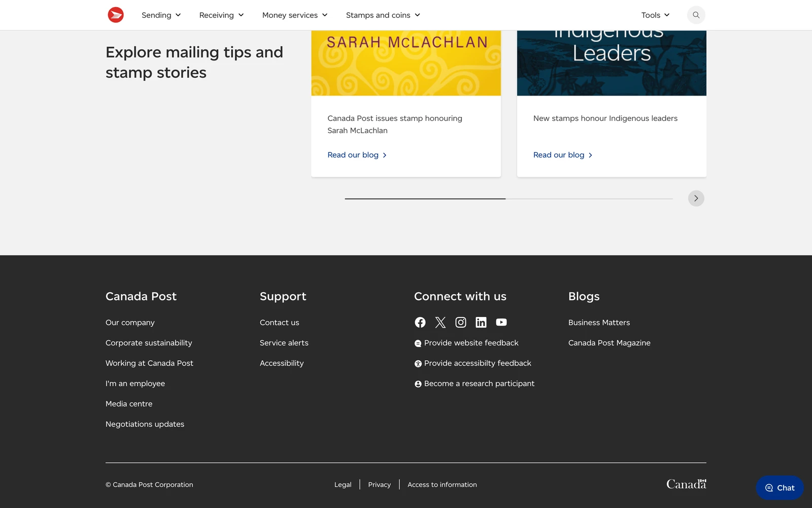
Task: Expand the Stamps and coins menu
Action: 383,15
